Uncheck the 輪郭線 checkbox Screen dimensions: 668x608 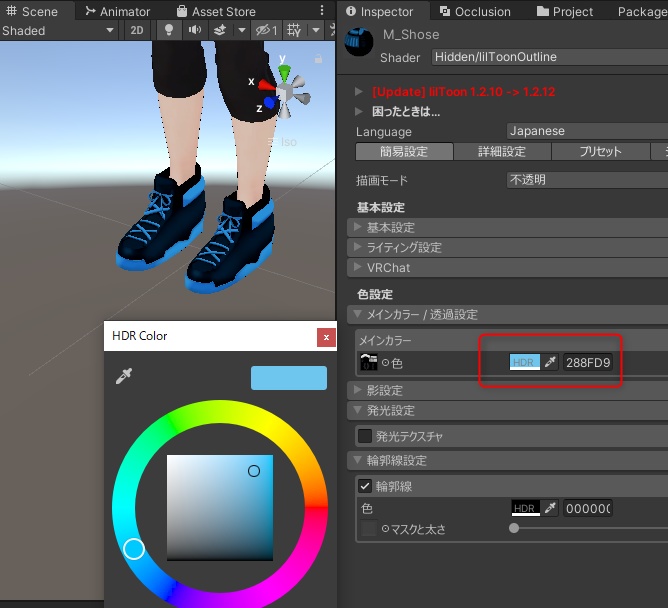click(365, 486)
